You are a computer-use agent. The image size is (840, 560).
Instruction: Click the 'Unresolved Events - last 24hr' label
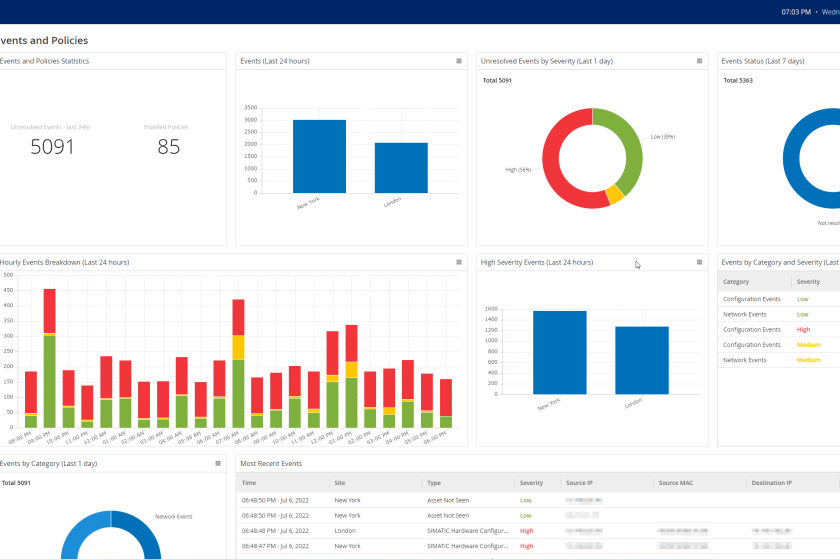pyautogui.click(x=50, y=127)
